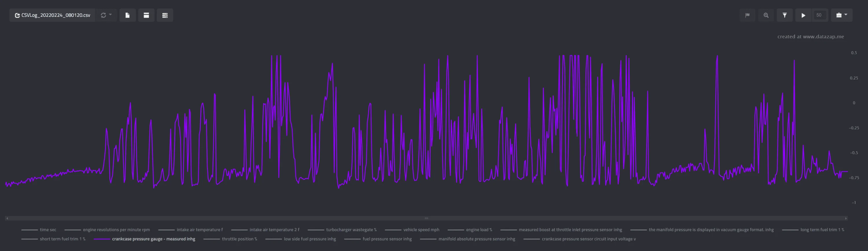The image size is (868, 251).
Task: Show the vehicle speed mph series
Action: (x=421, y=230)
